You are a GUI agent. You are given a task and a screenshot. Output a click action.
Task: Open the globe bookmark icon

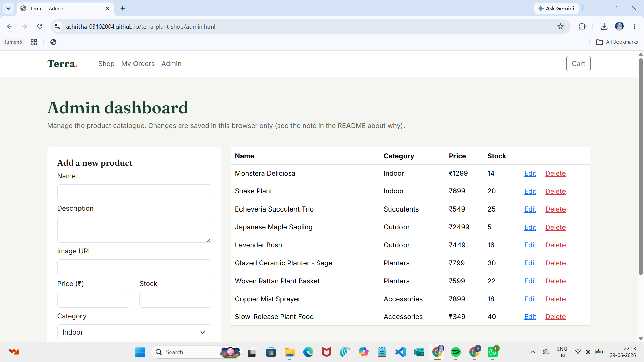tap(53, 42)
